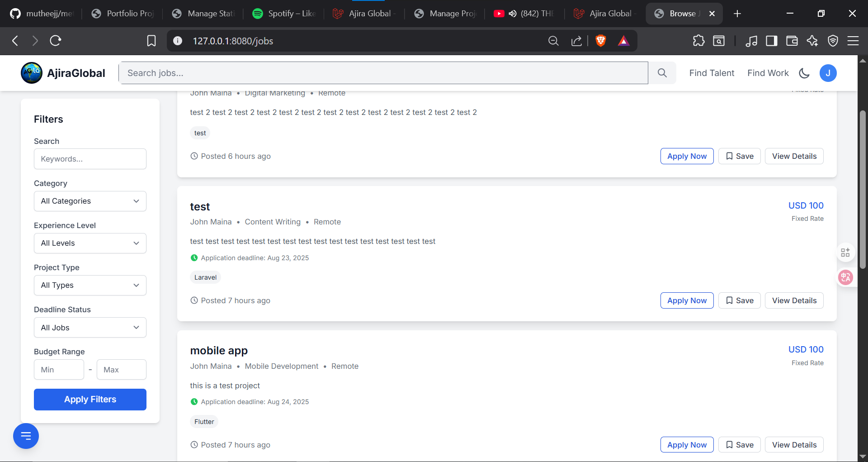
Task: Open the user avatar J menu
Action: (828, 73)
